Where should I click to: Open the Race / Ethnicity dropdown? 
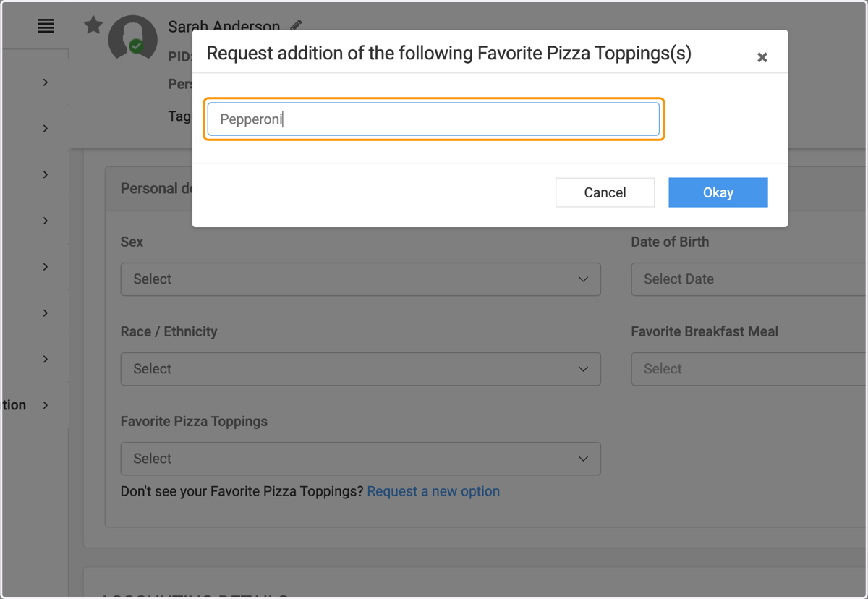(360, 369)
